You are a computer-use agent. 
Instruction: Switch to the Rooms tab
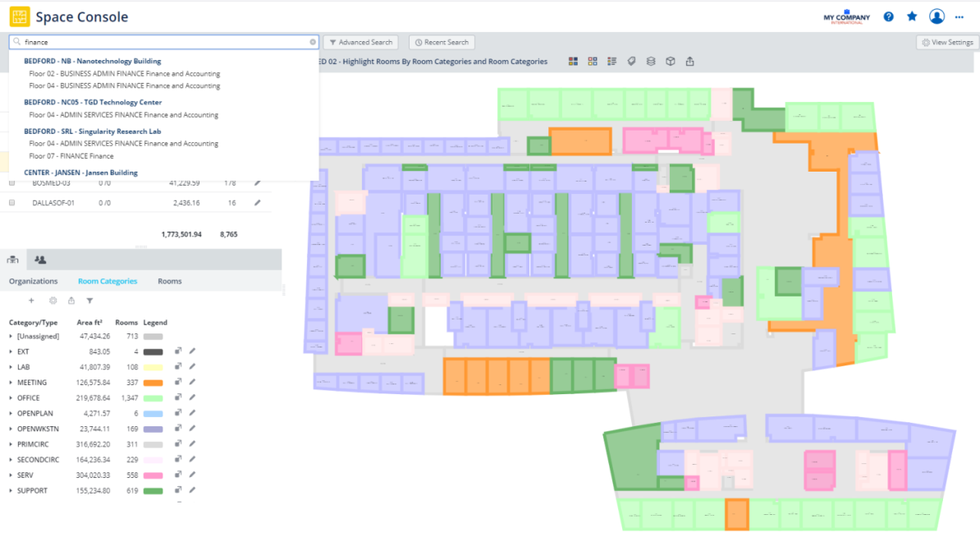(170, 281)
